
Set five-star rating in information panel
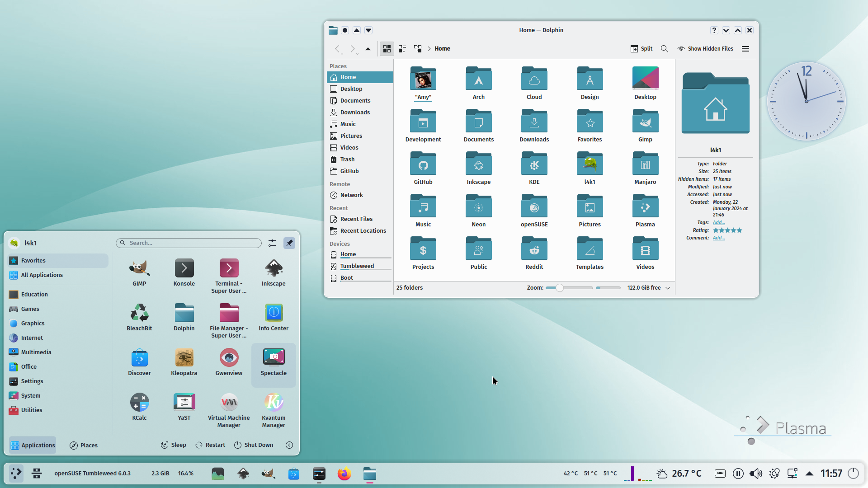[x=740, y=230]
